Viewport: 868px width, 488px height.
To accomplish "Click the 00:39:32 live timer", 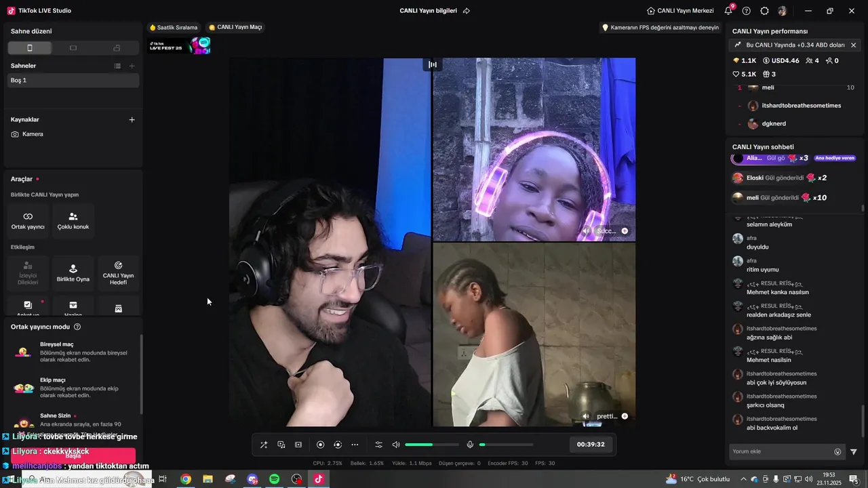I will coord(591,445).
